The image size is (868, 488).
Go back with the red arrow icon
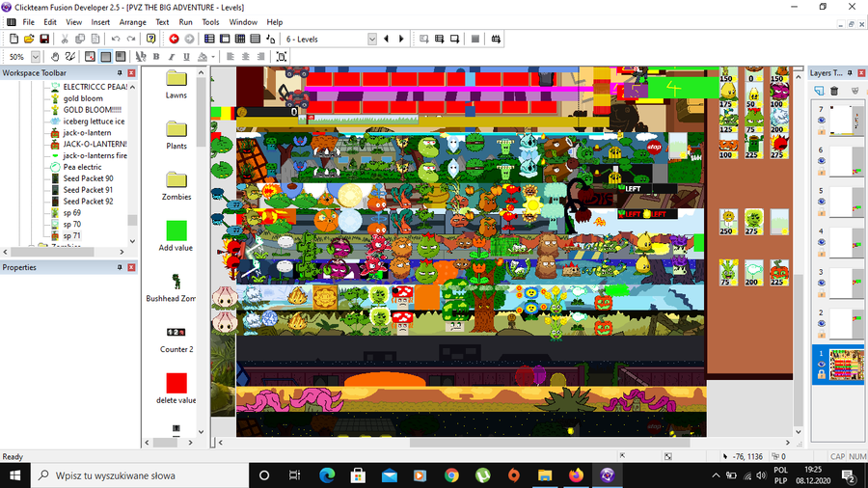point(174,39)
